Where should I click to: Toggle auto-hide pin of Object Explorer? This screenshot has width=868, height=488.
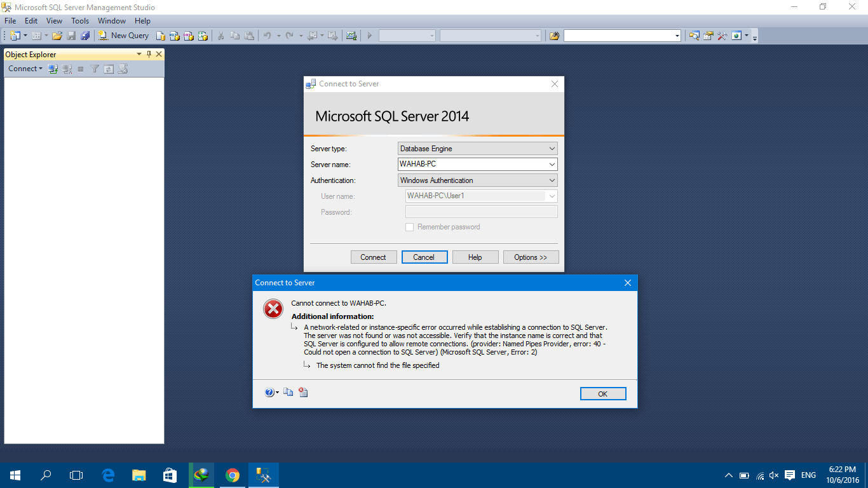point(149,55)
